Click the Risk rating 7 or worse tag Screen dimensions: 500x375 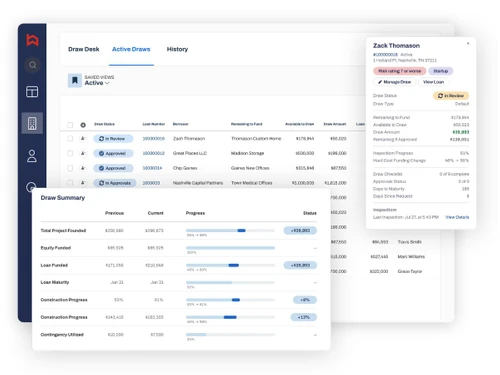point(400,71)
